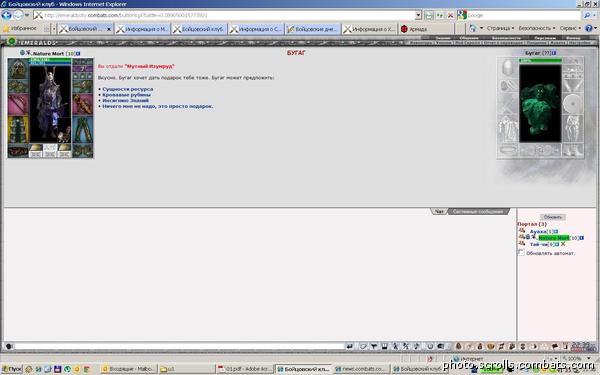Expand the Help icon dropdown arrow

[x=595, y=28]
